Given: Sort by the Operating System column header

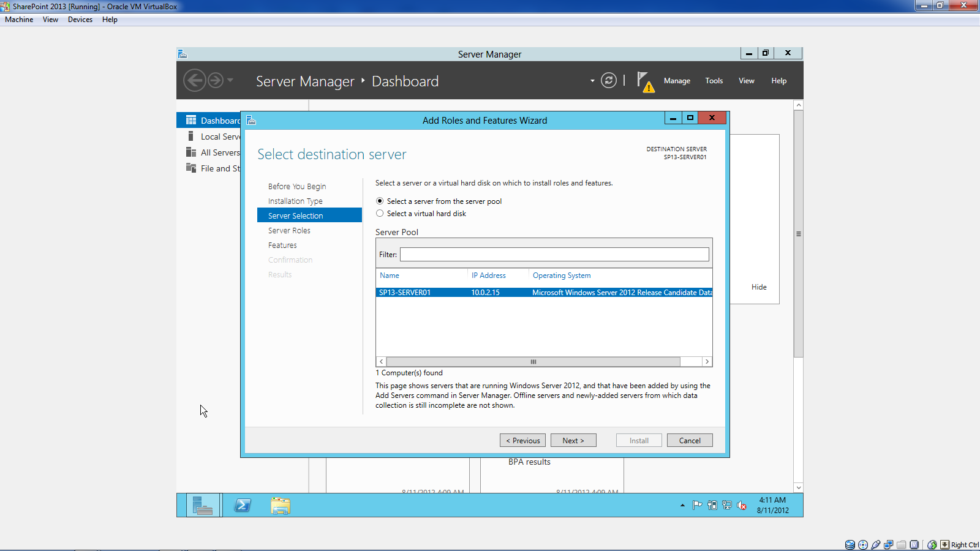Looking at the screenshot, I should tap(562, 275).
